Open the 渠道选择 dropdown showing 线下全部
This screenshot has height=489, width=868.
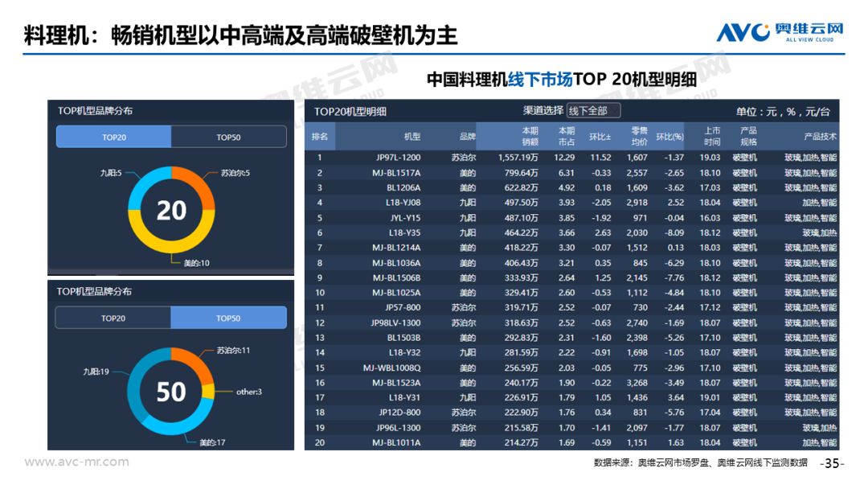593,111
